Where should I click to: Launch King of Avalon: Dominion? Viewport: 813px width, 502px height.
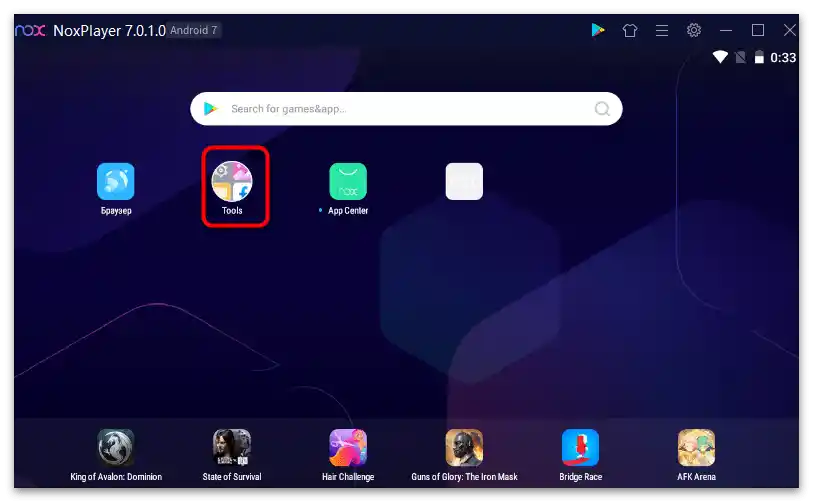click(x=116, y=447)
